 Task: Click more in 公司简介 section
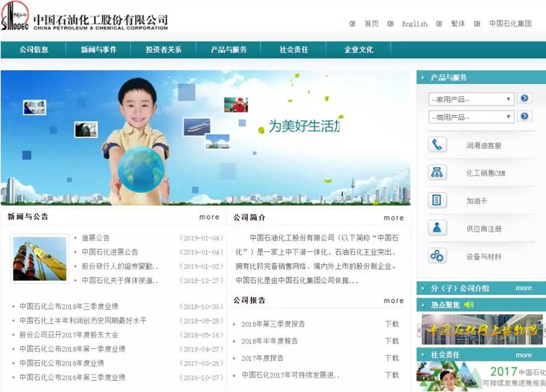394,218
